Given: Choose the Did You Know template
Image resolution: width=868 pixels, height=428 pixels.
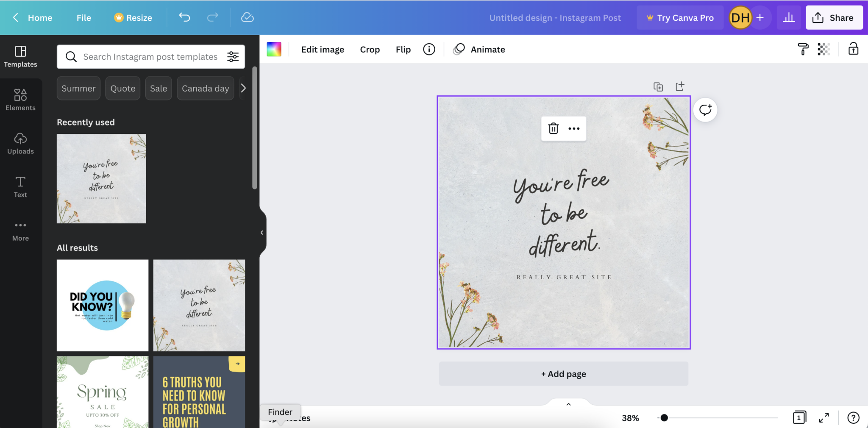Looking at the screenshot, I should [x=103, y=305].
